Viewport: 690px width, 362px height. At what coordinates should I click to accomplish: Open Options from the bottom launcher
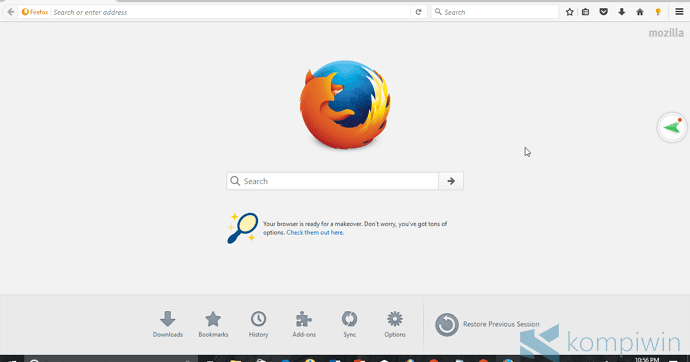395,324
